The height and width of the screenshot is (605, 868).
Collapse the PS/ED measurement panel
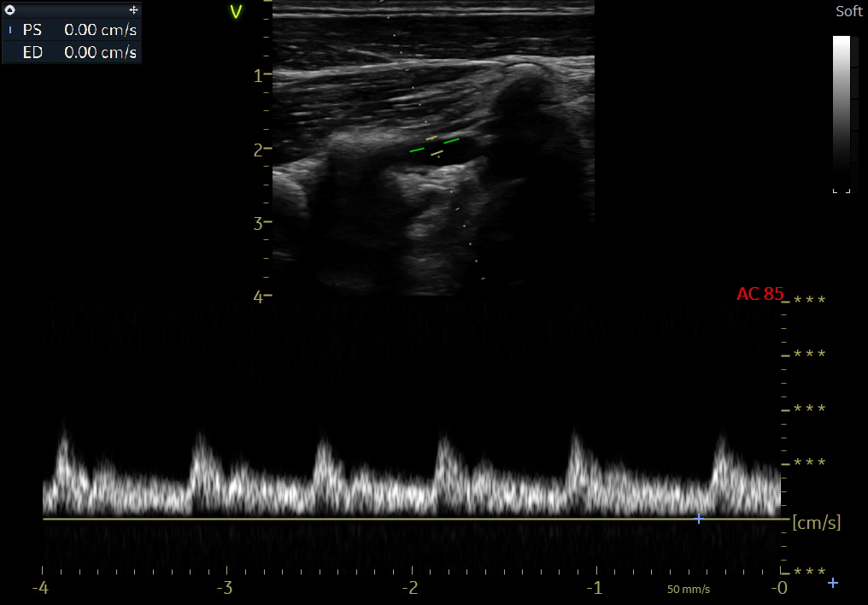click(10, 9)
